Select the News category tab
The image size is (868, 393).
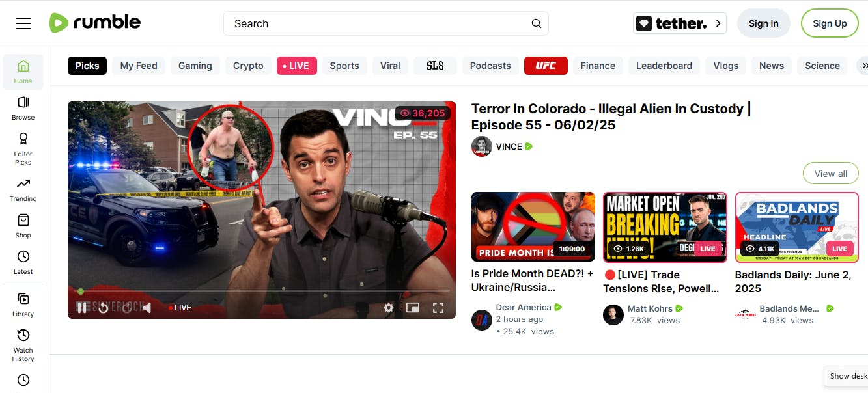point(772,66)
